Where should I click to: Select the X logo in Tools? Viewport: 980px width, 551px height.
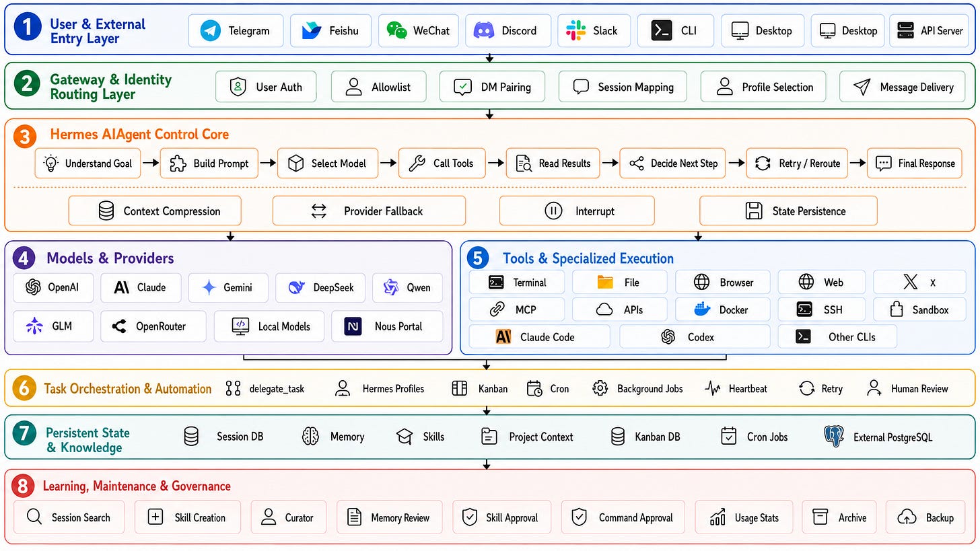[x=910, y=282]
